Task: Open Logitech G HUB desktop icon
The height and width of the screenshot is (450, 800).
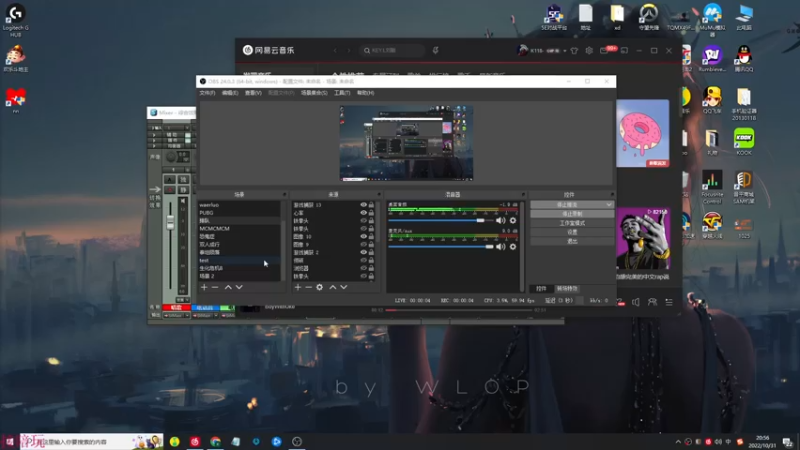Action: click(16, 20)
